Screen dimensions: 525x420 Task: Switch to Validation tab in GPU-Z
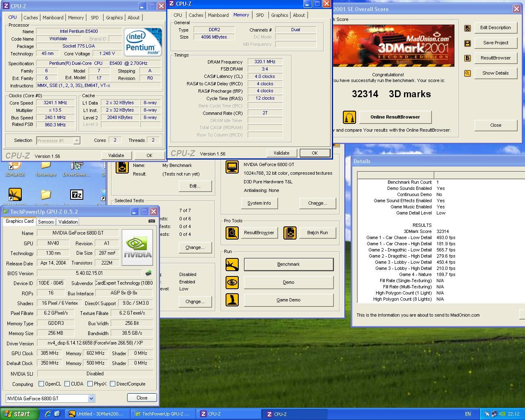point(68,222)
